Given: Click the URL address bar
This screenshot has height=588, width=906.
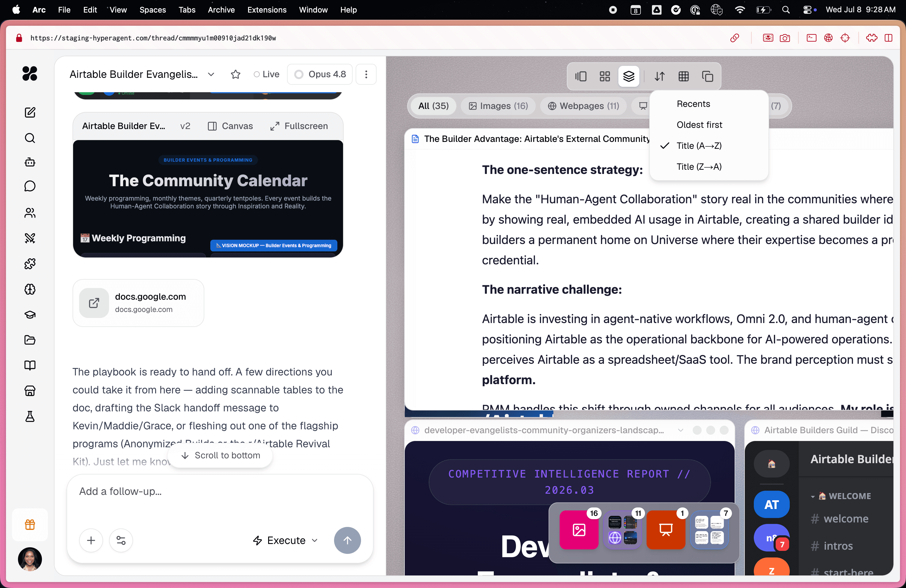Looking at the screenshot, I should point(153,38).
